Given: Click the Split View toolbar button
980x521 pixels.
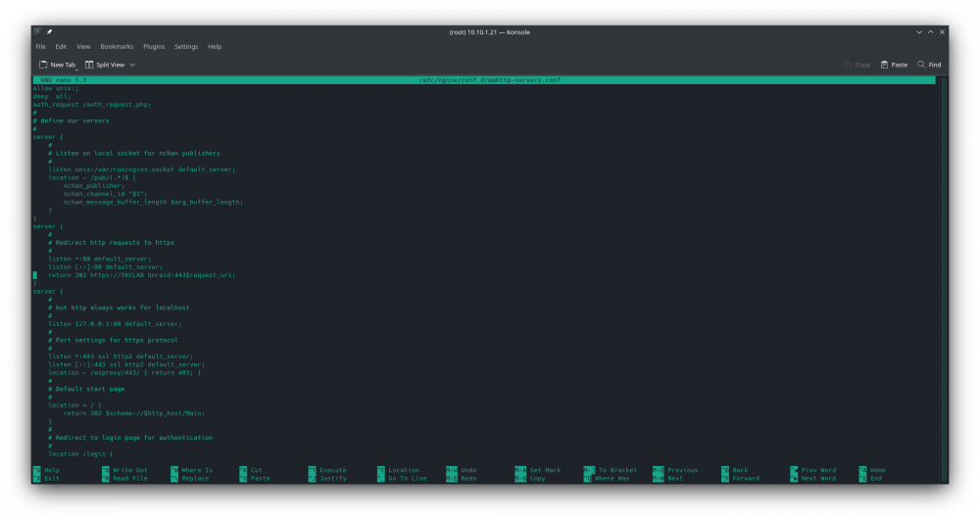Looking at the screenshot, I should pyautogui.click(x=105, y=65).
